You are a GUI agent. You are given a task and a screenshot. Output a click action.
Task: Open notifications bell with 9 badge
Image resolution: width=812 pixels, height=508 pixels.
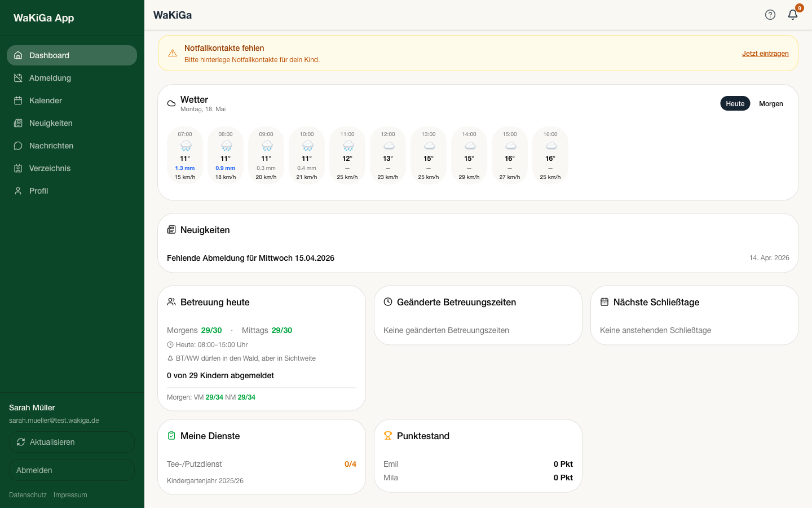[x=793, y=15]
